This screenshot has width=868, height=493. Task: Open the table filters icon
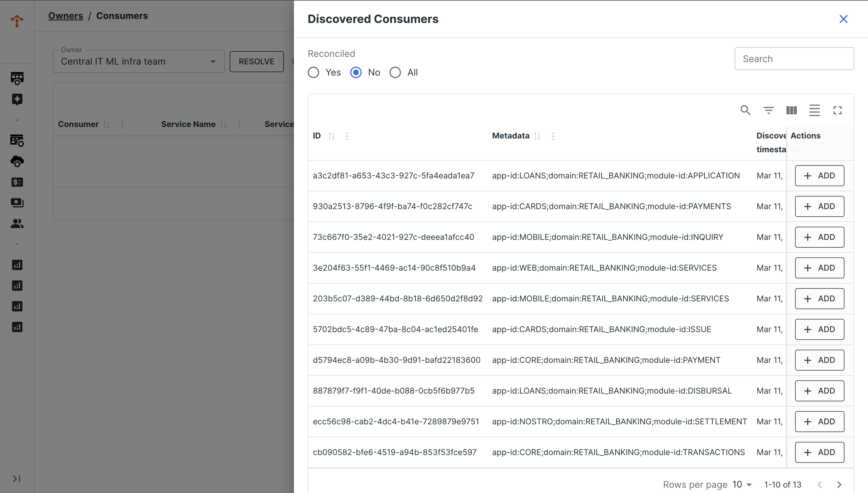(768, 110)
